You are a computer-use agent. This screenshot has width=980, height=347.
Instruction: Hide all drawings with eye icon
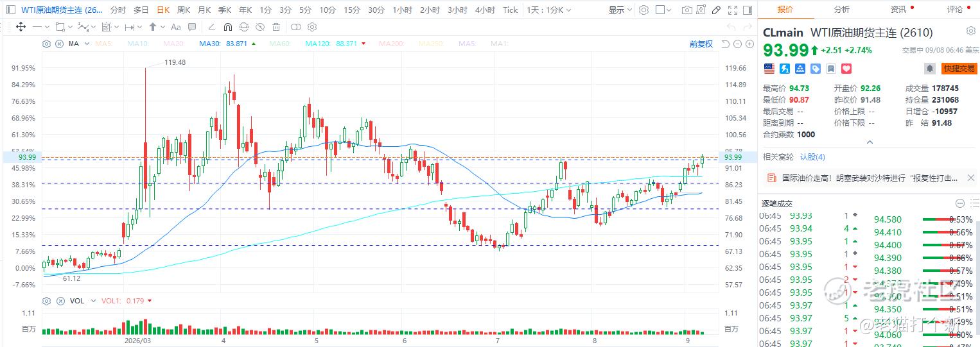pyautogui.click(x=259, y=27)
